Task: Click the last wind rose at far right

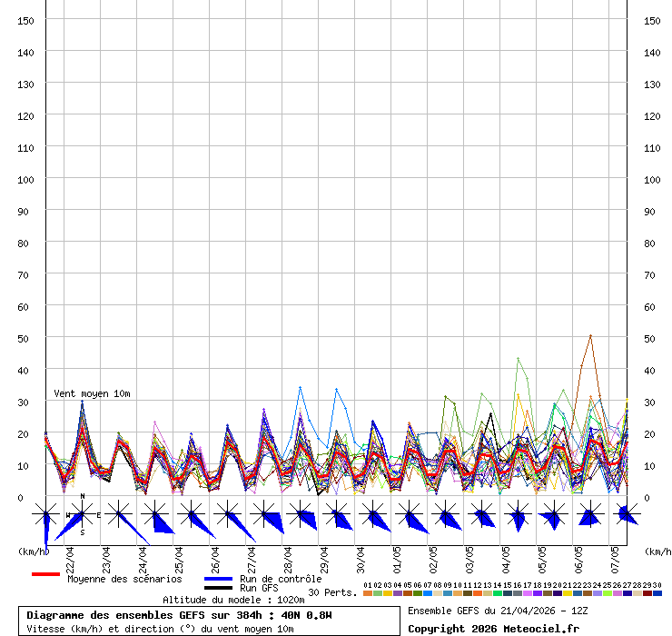Action: coord(627,514)
